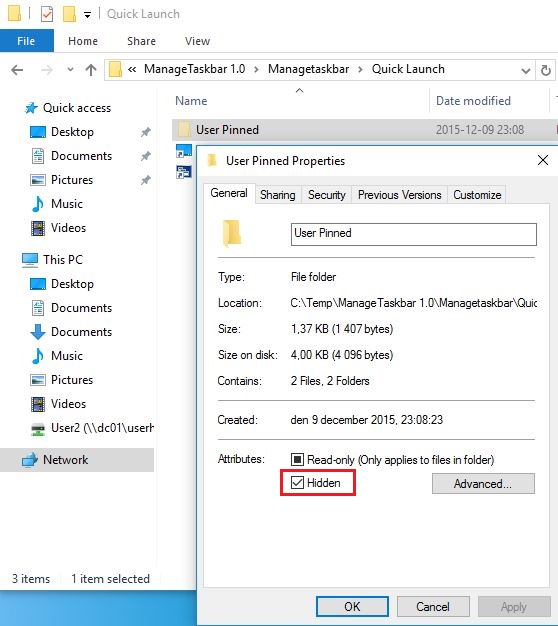Sort by the Name column header
Screen dimensions: 558x626
tap(191, 101)
